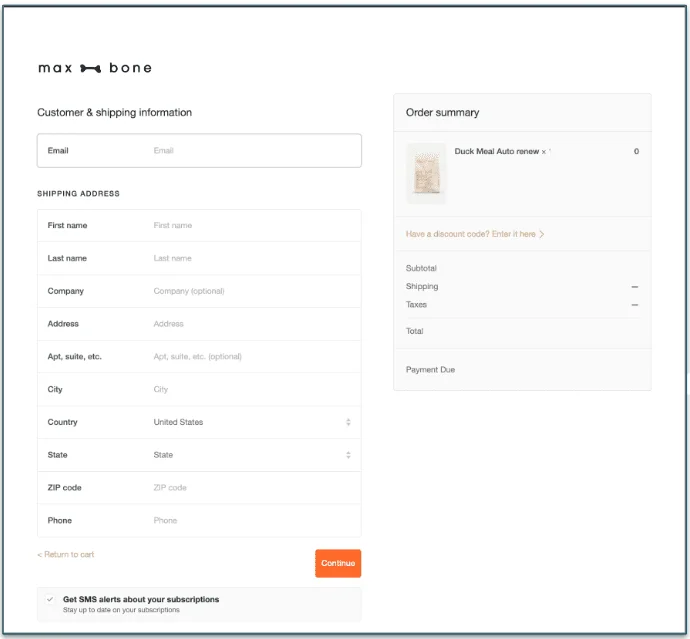Image resolution: width=690 pixels, height=639 pixels.
Task: Click the Apt, suite, etc. field
Action: [199, 356]
